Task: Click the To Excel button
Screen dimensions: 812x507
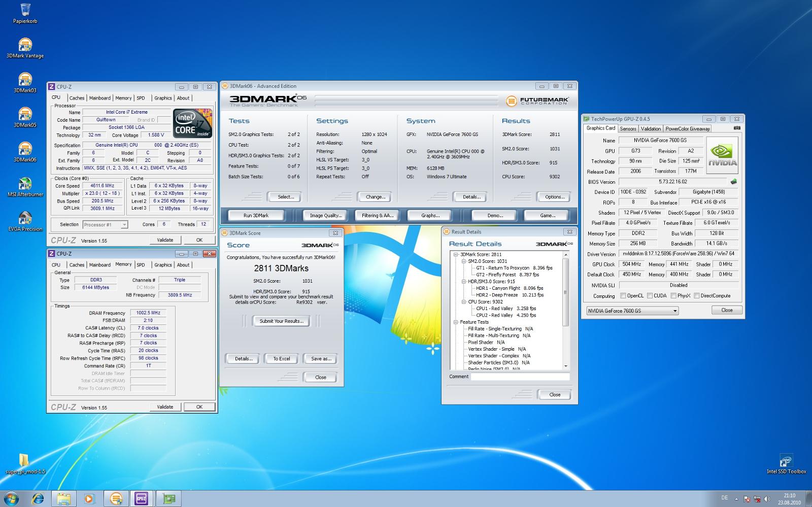Action: tap(282, 358)
